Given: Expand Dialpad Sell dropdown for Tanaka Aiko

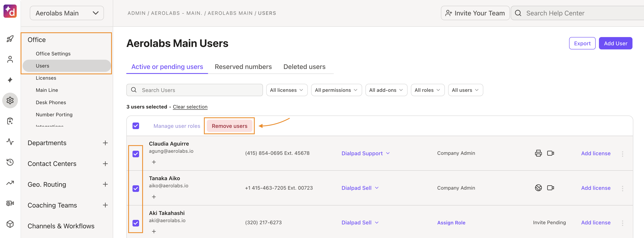Looking at the screenshot, I should coord(360,188).
